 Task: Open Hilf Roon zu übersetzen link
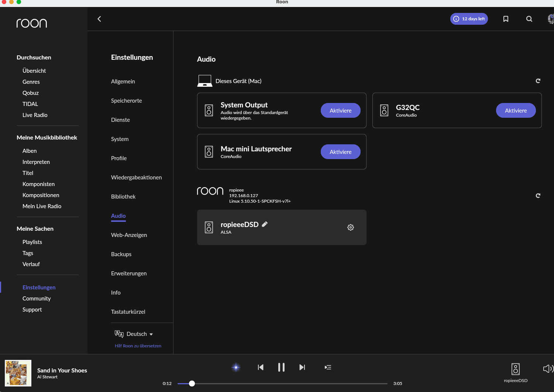(x=138, y=346)
